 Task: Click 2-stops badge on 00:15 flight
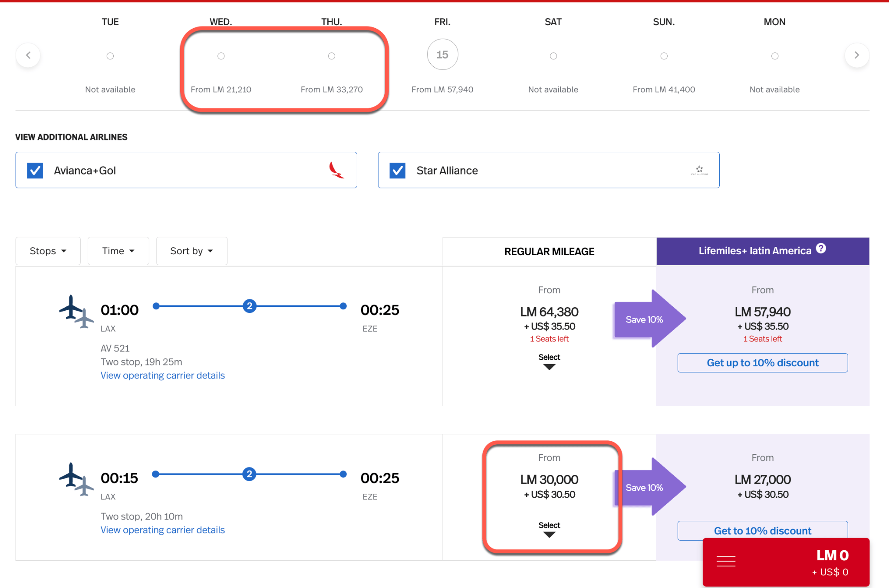pos(250,474)
